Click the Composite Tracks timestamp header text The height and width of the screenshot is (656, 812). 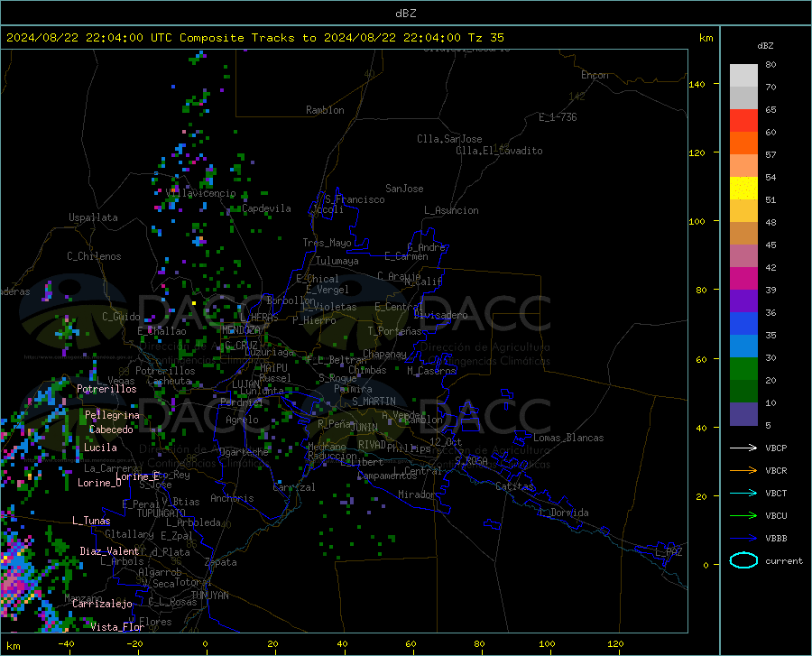click(254, 38)
